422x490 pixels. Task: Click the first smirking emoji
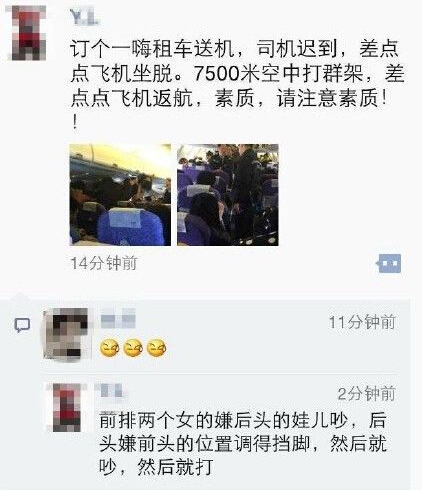click(110, 348)
